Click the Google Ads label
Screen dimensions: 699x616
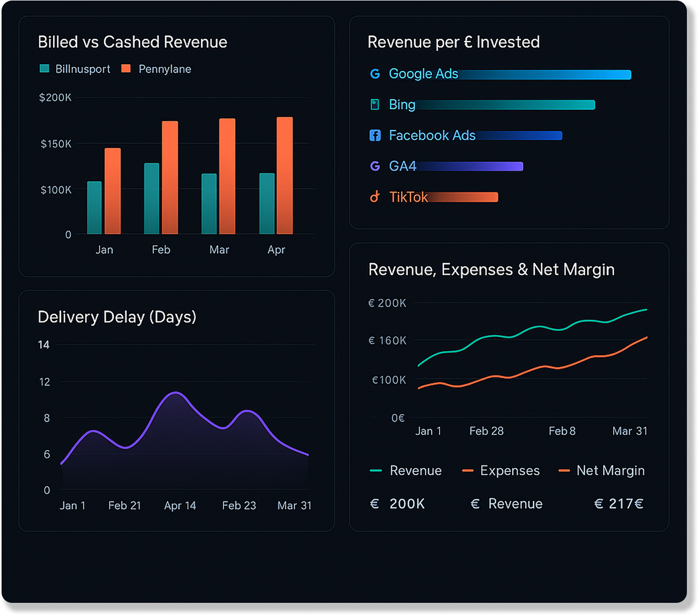pos(424,74)
